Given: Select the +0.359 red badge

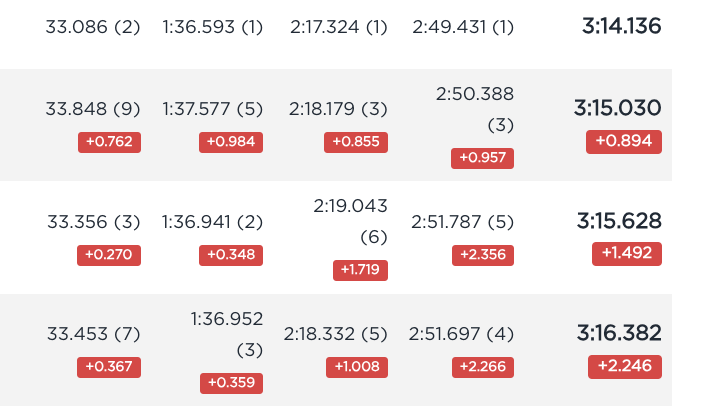Looking at the screenshot, I should click(231, 383).
